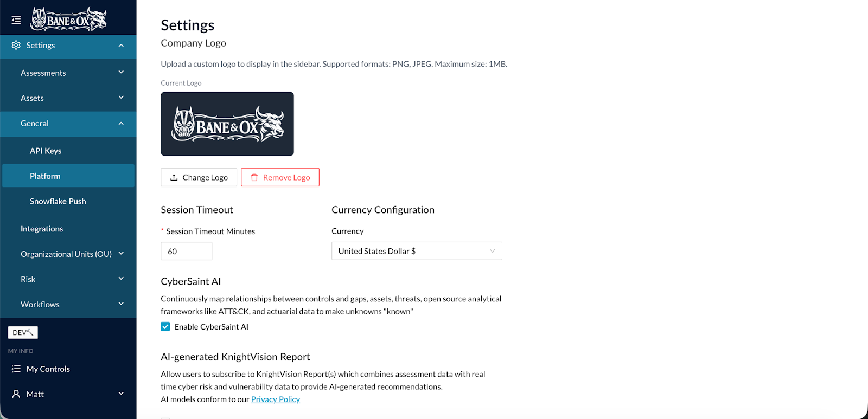
Task: Click the Session Timeout Minutes field
Action: (x=186, y=252)
